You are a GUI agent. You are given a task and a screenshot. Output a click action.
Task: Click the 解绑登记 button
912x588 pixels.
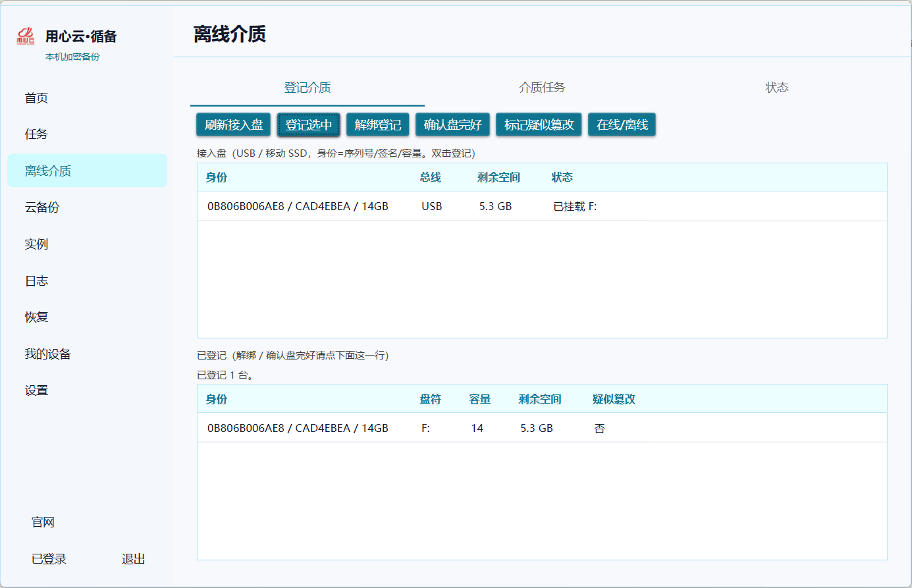[378, 124]
